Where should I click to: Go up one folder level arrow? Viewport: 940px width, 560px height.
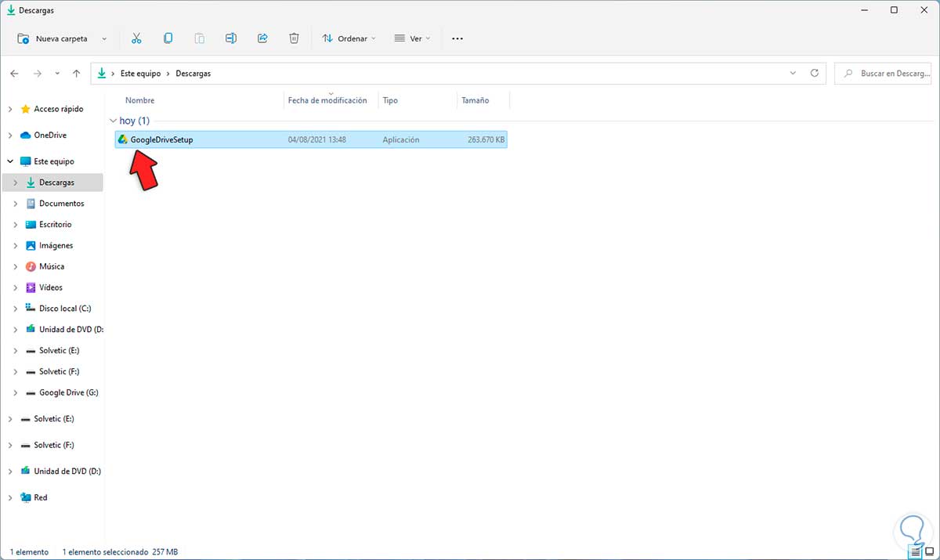pos(76,74)
